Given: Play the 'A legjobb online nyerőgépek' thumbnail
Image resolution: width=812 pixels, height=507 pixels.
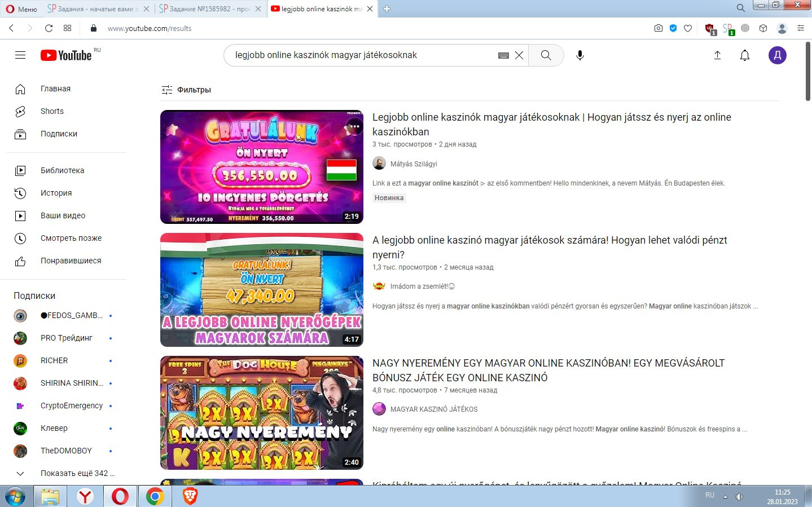Looking at the screenshot, I should (x=262, y=290).
